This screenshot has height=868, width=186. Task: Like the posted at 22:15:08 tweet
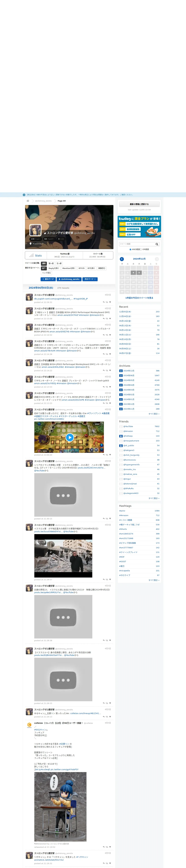click(x=110, y=318)
